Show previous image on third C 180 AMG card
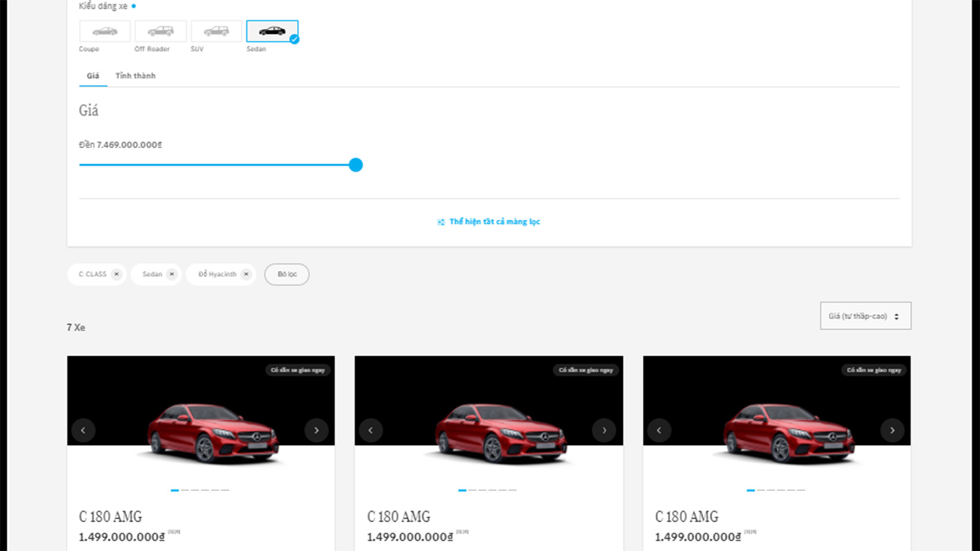This screenshot has height=551, width=980. pyautogui.click(x=659, y=430)
